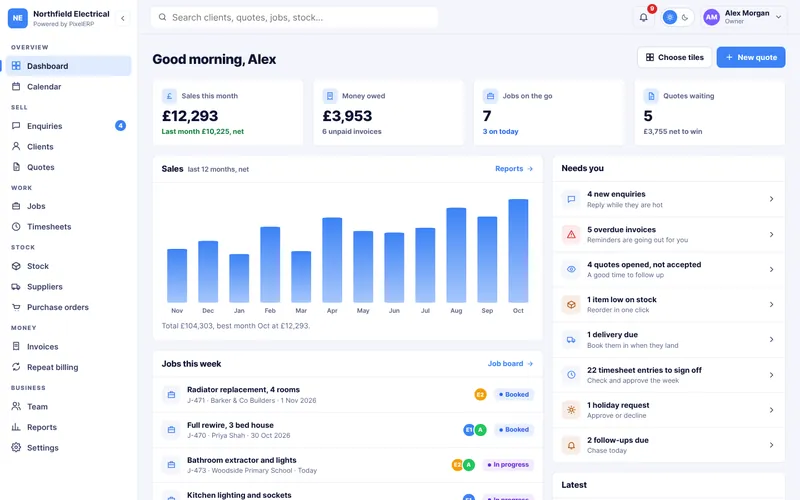Open Quotes in the sidebar
Screen dimensions: 800x500
coord(69,167)
